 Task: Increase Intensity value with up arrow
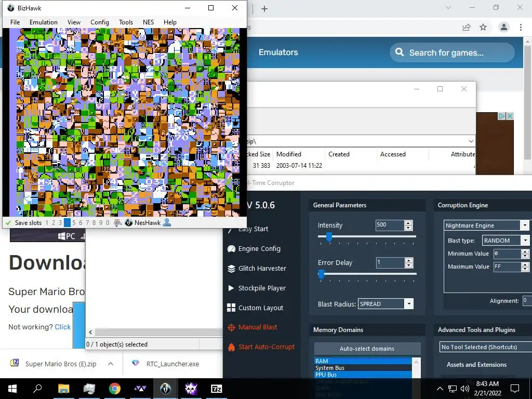coord(408,223)
